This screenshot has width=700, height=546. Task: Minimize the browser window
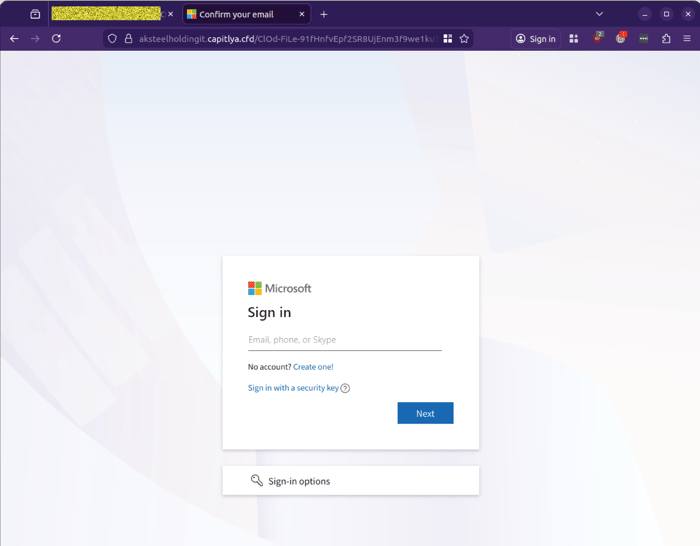point(645,14)
